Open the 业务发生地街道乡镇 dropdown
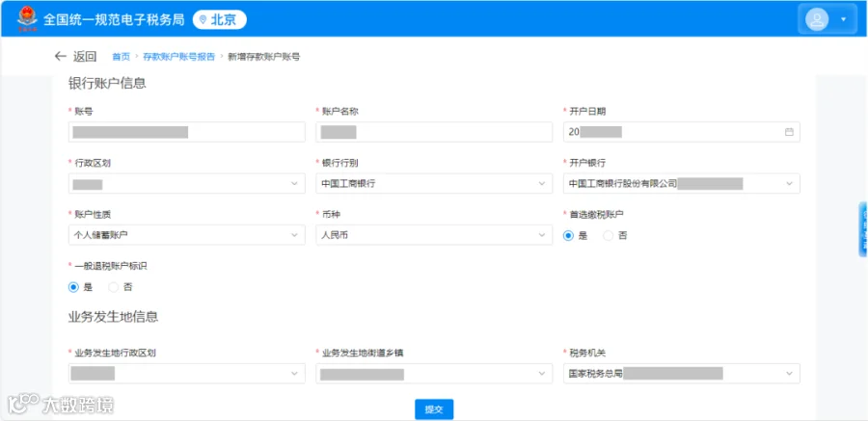This screenshot has width=868, height=421. [x=434, y=374]
